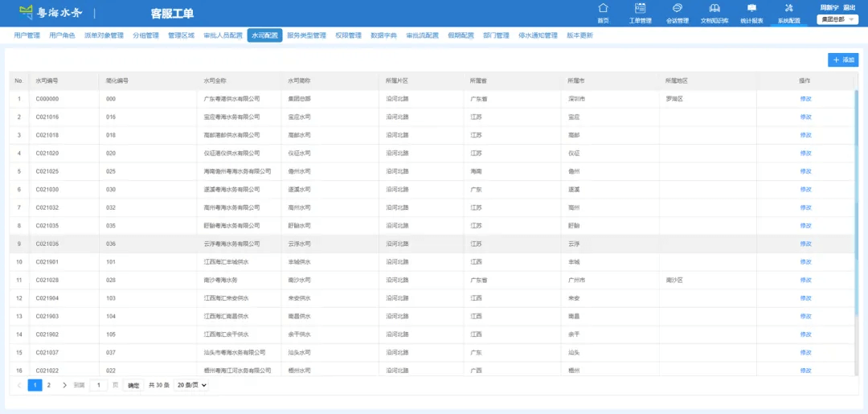Click the 水司编号 column header
Viewport: 868px width, 414px height.
click(x=47, y=81)
